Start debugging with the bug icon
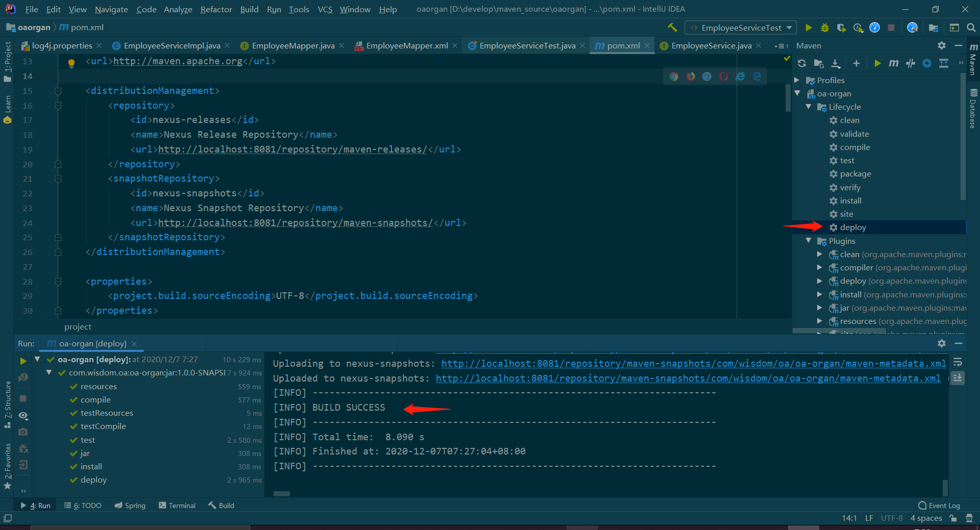 tap(825, 28)
